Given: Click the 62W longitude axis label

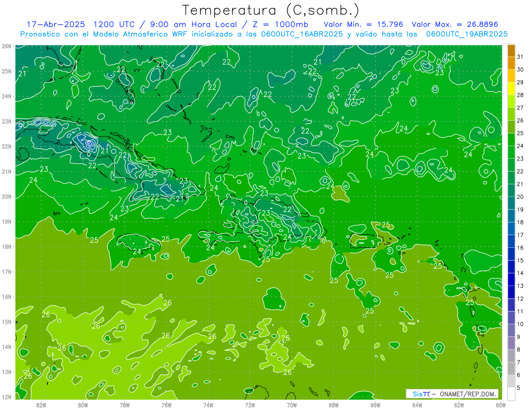Looking at the screenshot, I should coord(459,405).
